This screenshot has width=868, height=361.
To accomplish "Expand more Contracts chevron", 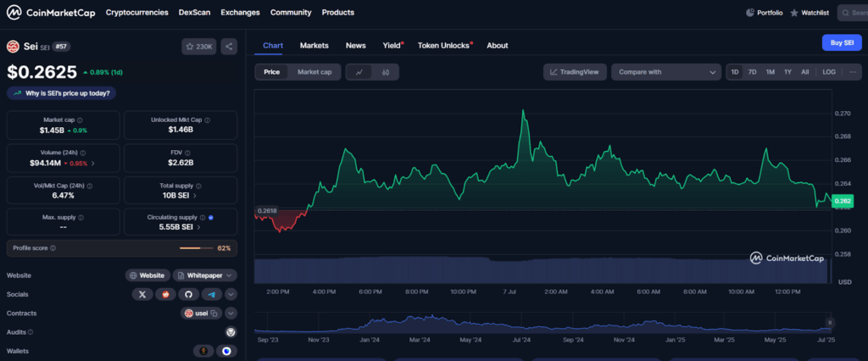I will [231, 314].
